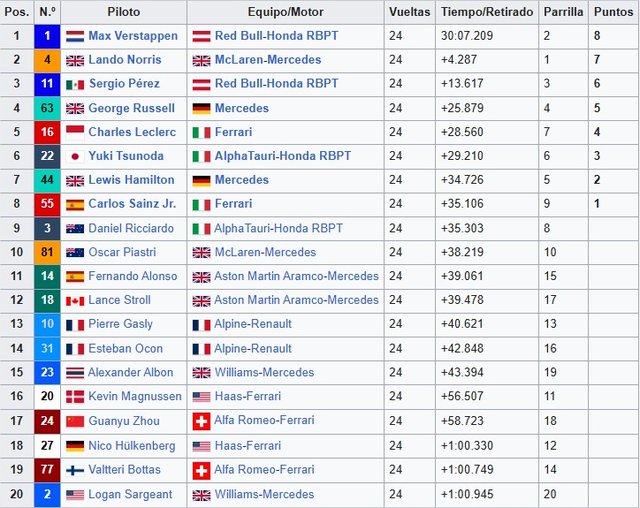This screenshot has height=508, width=640.
Task: Open Aston Martin Aramco-Mercedes link in Alonso's row
Action: (296, 276)
